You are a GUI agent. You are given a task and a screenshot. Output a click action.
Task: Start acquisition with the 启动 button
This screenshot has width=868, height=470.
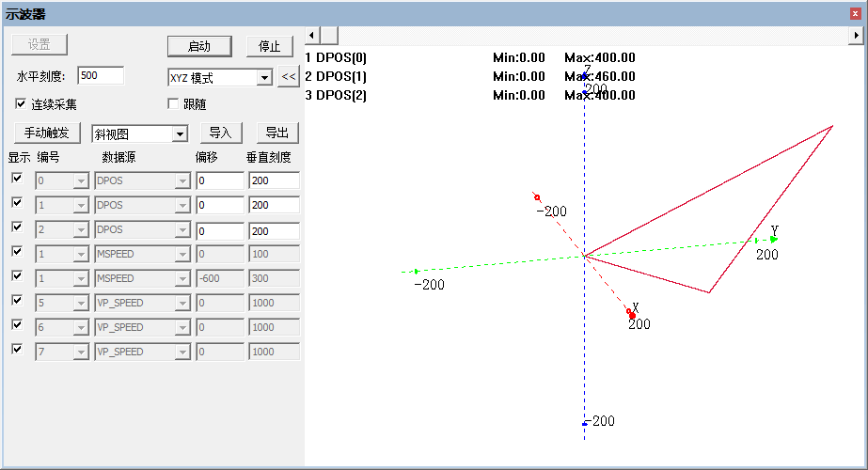199,46
